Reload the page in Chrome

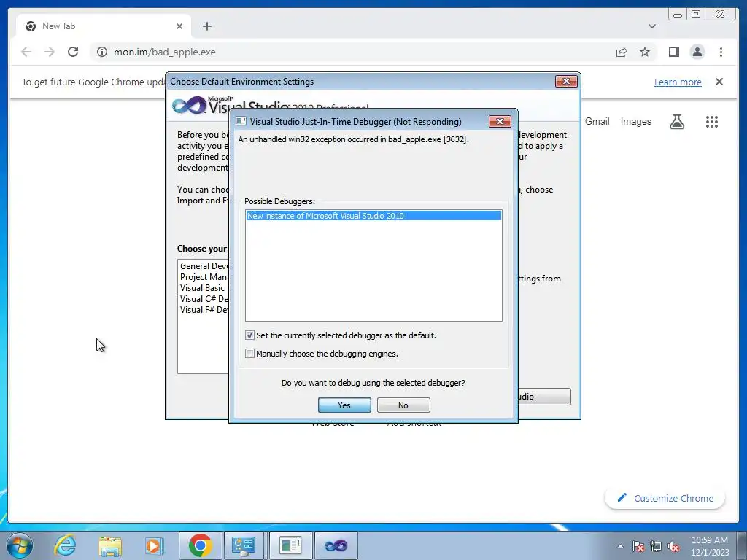[73, 52]
